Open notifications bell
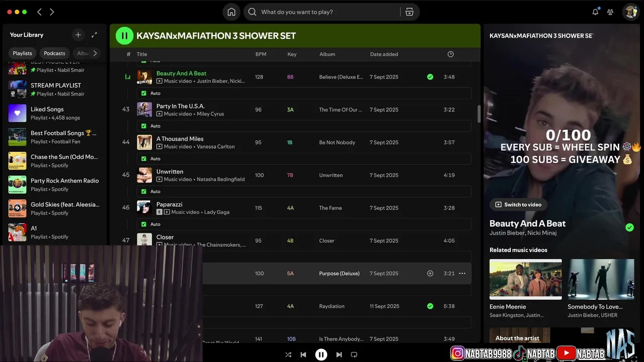Image resolution: width=644 pixels, height=362 pixels. 595,12
